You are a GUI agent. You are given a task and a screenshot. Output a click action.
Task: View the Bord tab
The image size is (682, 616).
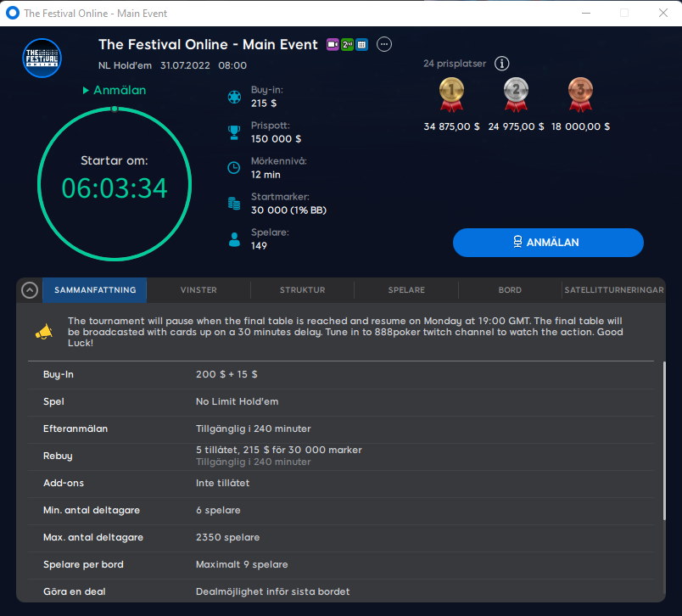510,290
